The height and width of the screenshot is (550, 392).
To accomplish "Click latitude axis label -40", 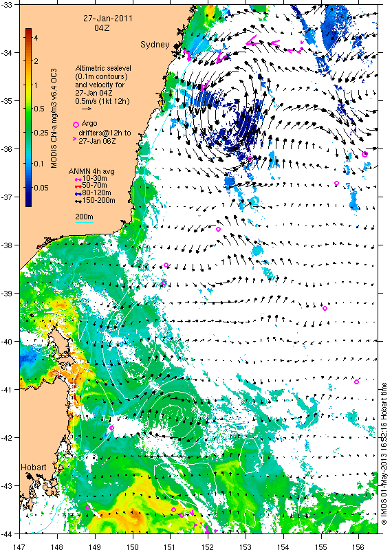I will click(x=7, y=341).
